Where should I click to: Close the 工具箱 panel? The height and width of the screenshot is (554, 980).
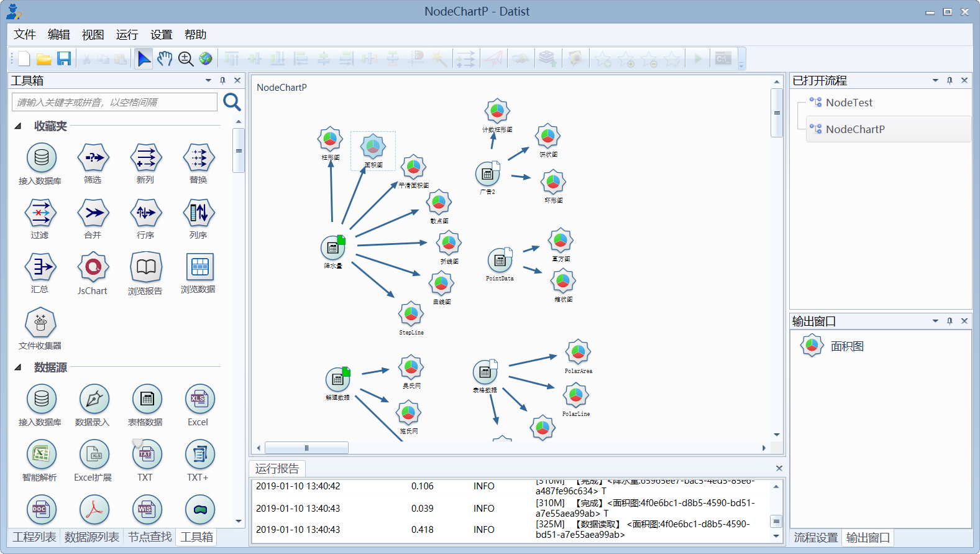237,80
